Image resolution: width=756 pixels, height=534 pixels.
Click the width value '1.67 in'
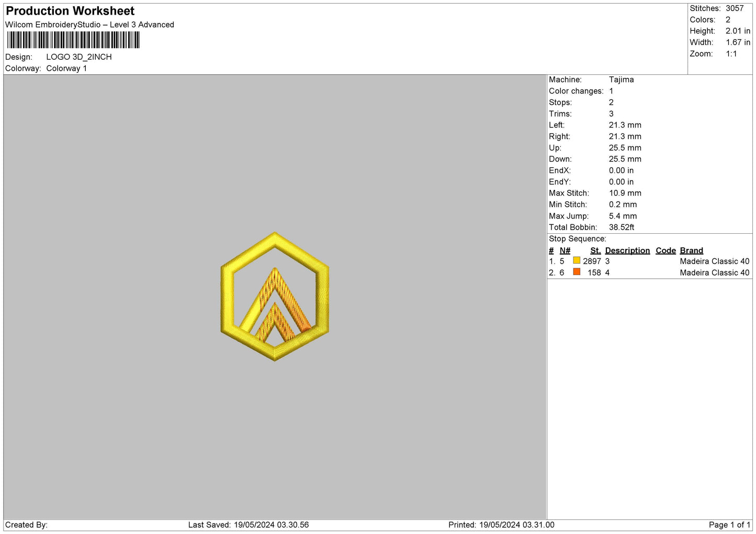[738, 42]
